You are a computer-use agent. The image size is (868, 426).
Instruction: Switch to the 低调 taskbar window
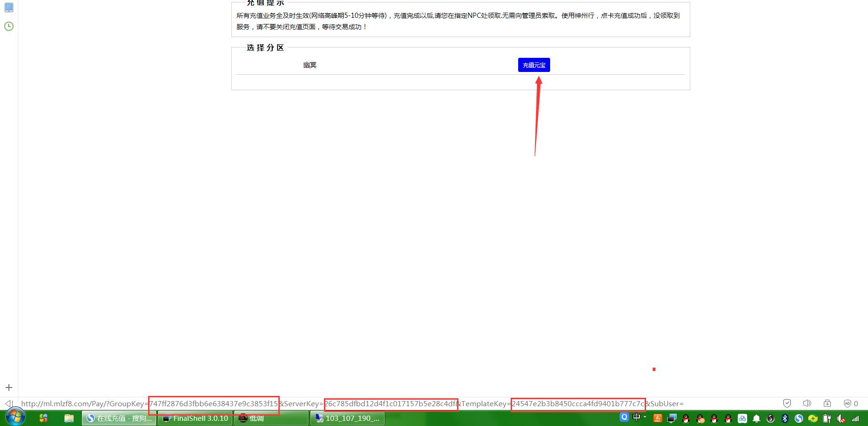coord(271,418)
